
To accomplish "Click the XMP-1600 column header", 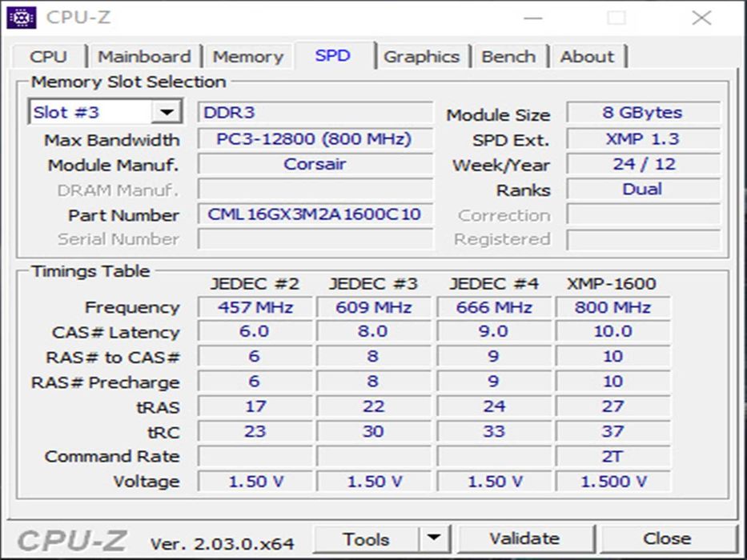I will pyautogui.click(x=612, y=284).
